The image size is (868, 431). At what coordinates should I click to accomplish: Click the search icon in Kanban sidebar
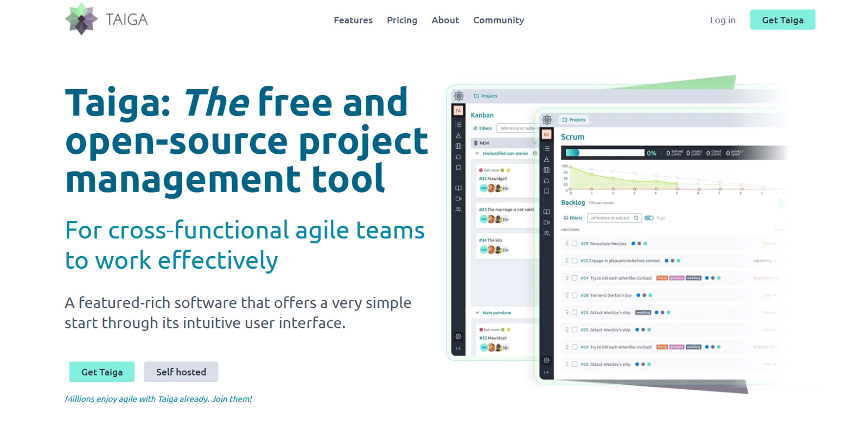[458, 157]
